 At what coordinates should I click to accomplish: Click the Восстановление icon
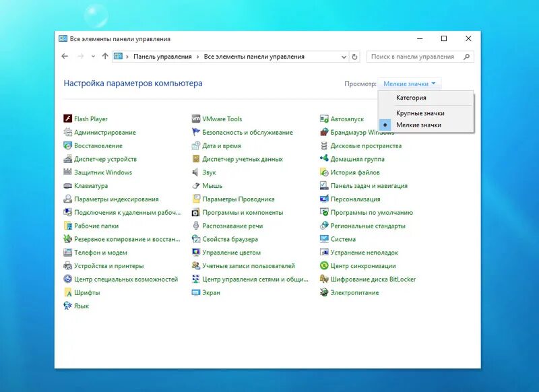[68, 145]
